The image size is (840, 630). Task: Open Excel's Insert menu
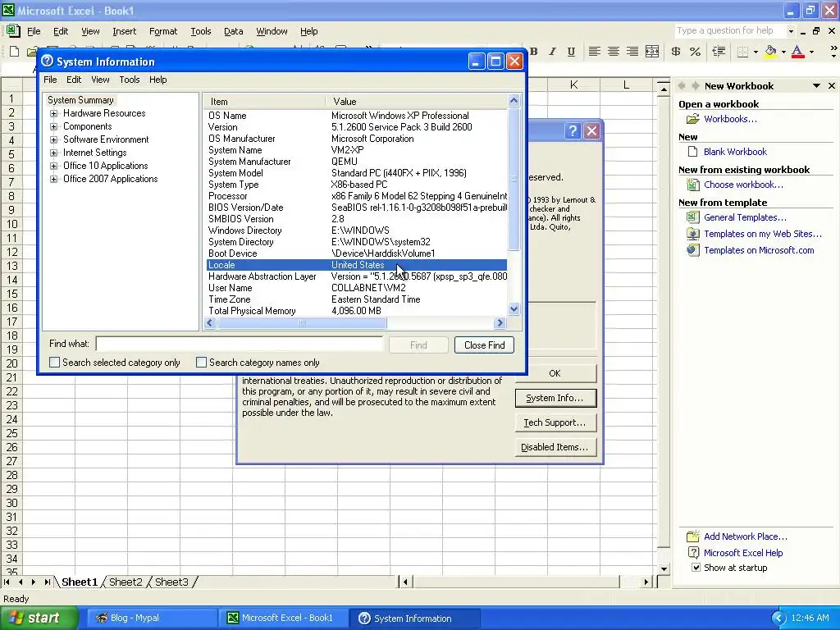point(125,31)
